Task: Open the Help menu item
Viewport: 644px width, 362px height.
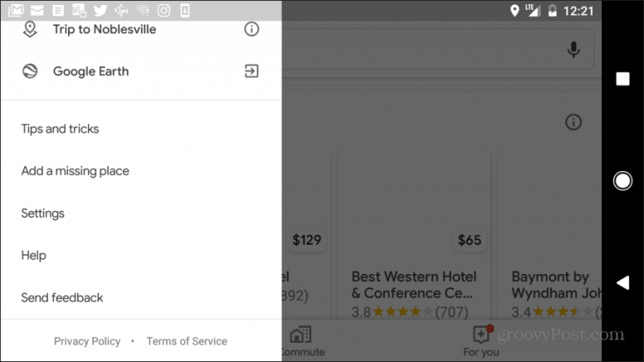Action: [x=34, y=256]
